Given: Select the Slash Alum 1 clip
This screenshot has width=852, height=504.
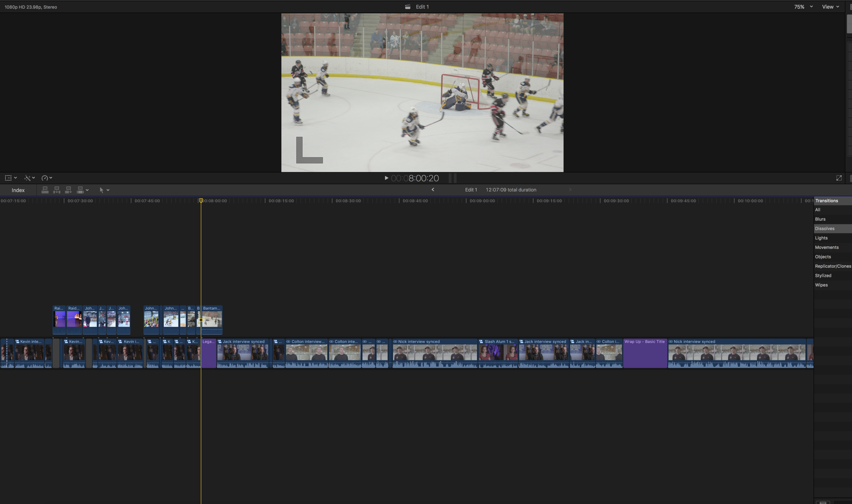Looking at the screenshot, I should 498,353.
